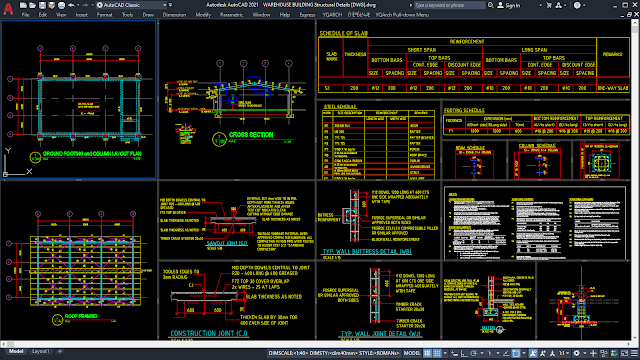Open the Parametric menu

coord(231,15)
